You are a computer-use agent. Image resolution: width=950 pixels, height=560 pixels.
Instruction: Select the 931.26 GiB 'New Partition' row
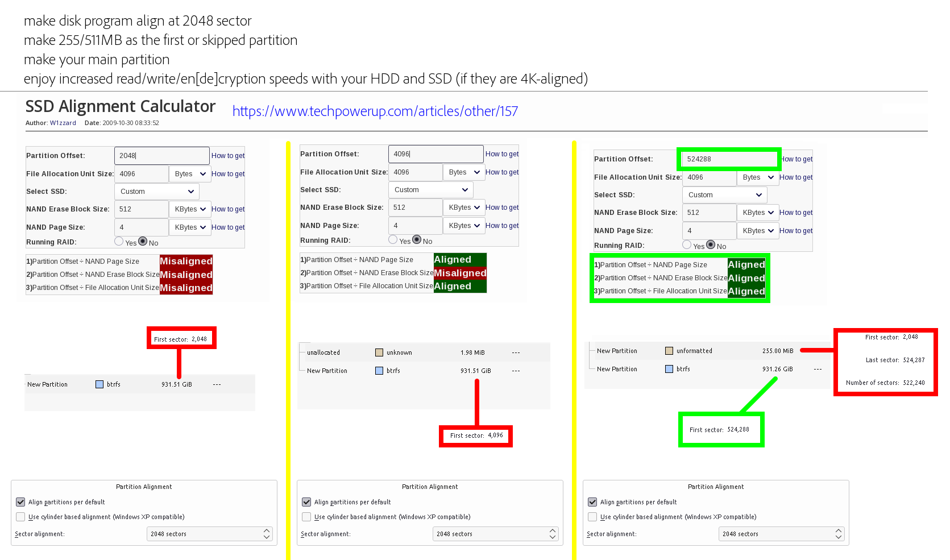(707, 369)
